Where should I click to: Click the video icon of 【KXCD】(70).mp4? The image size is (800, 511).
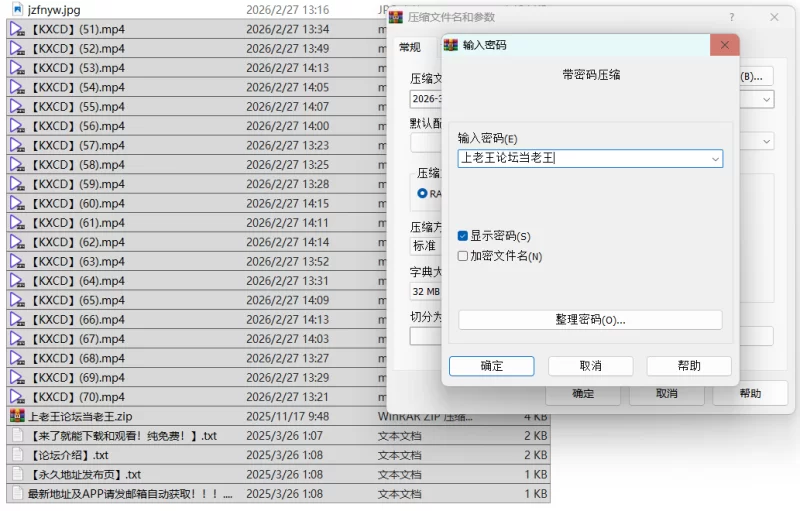tap(17, 398)
